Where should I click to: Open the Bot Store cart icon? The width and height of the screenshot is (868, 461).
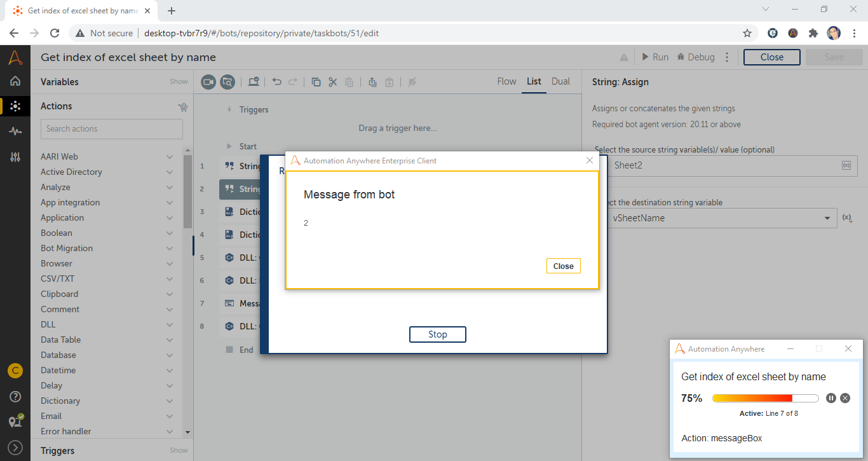click(x=183, y=107)
